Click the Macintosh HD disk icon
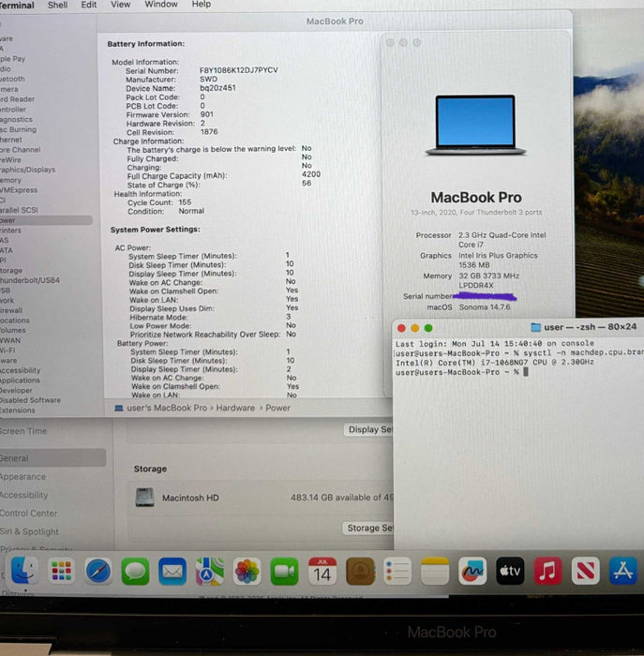Screen dimensions: 644x656 [x=144, y=498]
